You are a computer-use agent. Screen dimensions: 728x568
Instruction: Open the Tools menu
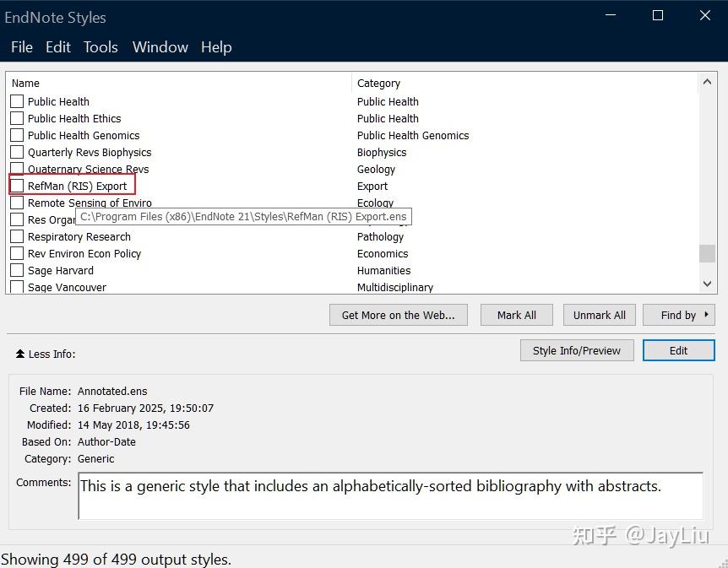pos(101,47)
